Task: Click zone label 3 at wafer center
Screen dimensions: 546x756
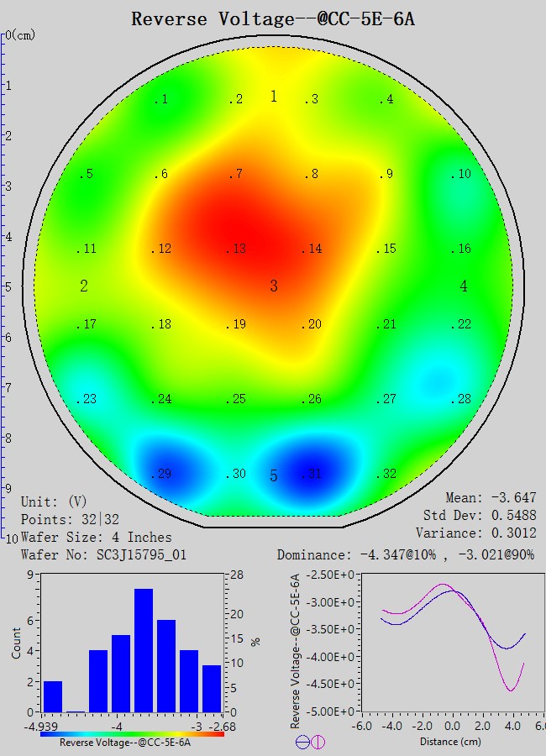Action: tap(274, 286)
